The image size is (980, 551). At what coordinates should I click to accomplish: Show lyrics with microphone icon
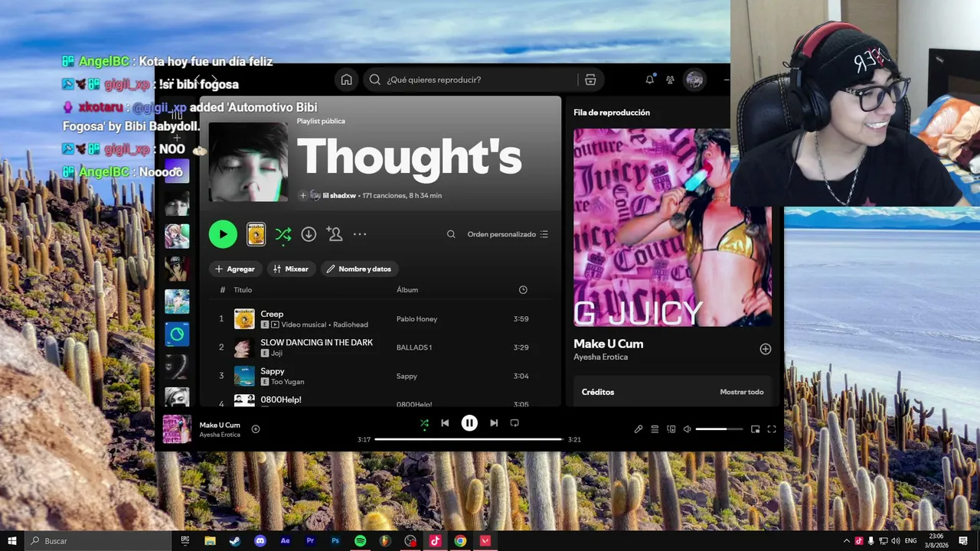point(639,429)
